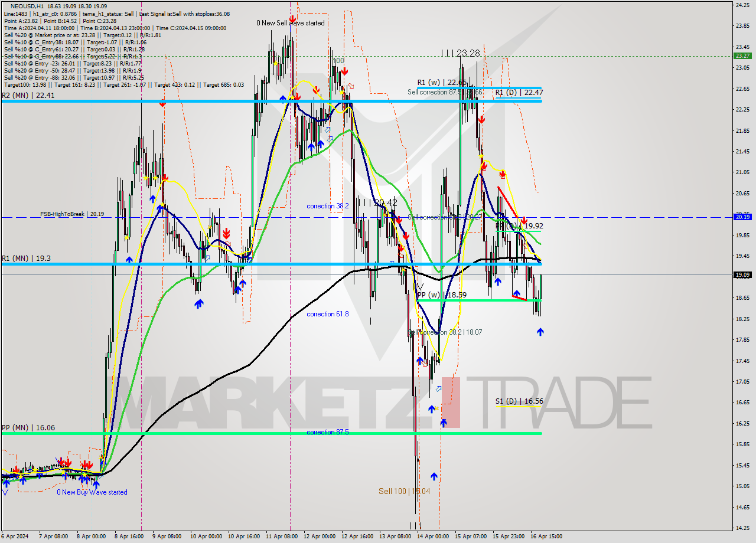Click the 'R2 (MN) | 22.41' level label
The height and width of the screenshot is (543, 756).
28,96
